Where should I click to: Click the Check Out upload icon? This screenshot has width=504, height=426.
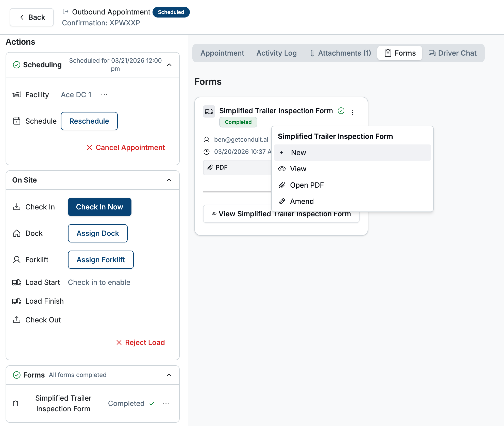tap(17, 320)
